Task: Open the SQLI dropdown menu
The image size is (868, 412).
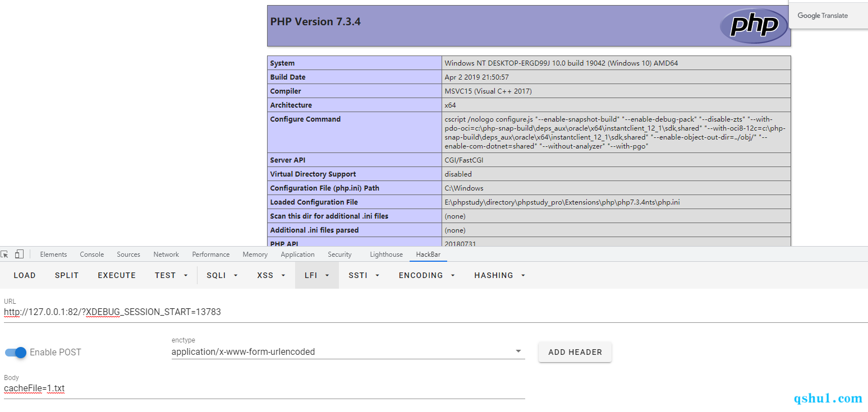Action: click(222, 275)
